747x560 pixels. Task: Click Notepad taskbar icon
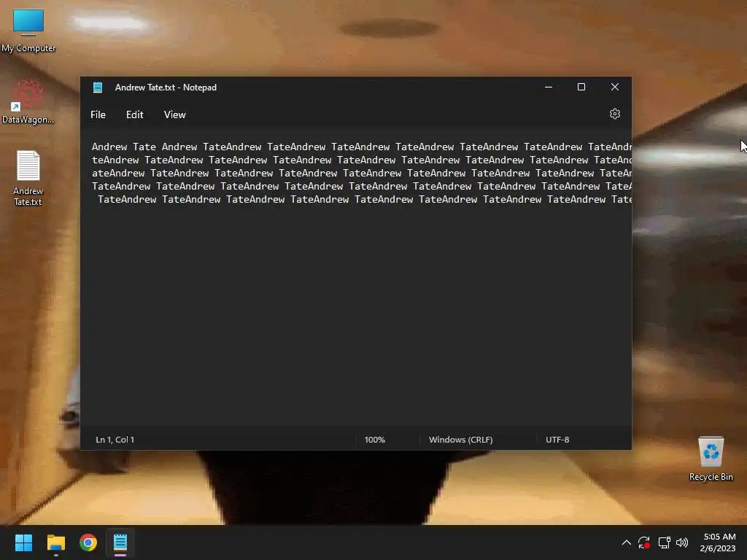tap(120, 542)
